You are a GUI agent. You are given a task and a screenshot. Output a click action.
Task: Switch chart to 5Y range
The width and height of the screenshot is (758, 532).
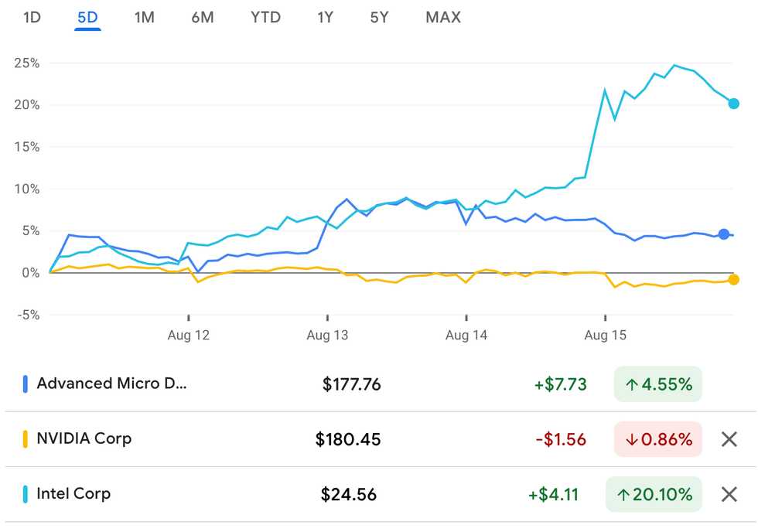click(379, 17)
